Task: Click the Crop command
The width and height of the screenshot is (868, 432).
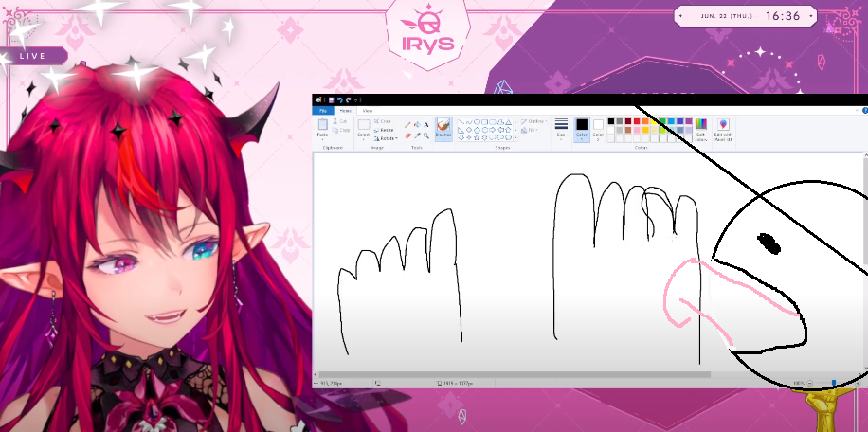Action: [x=383, y=121]
